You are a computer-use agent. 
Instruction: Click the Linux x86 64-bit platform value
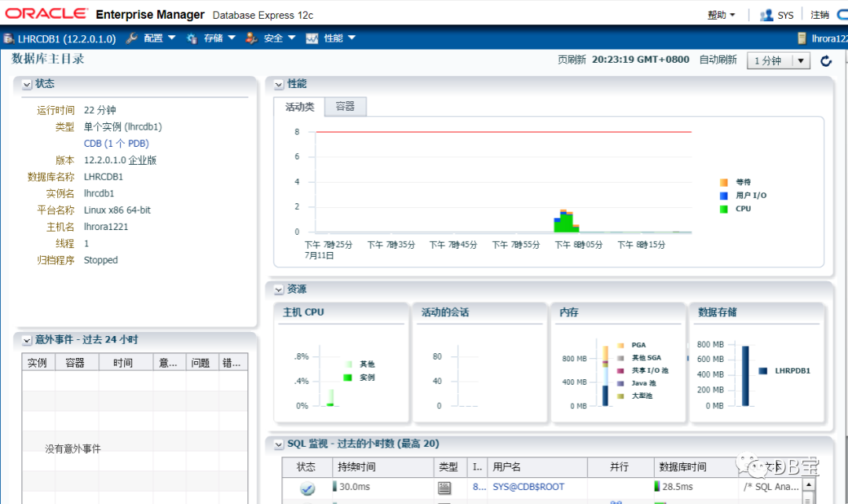point(117,210)
